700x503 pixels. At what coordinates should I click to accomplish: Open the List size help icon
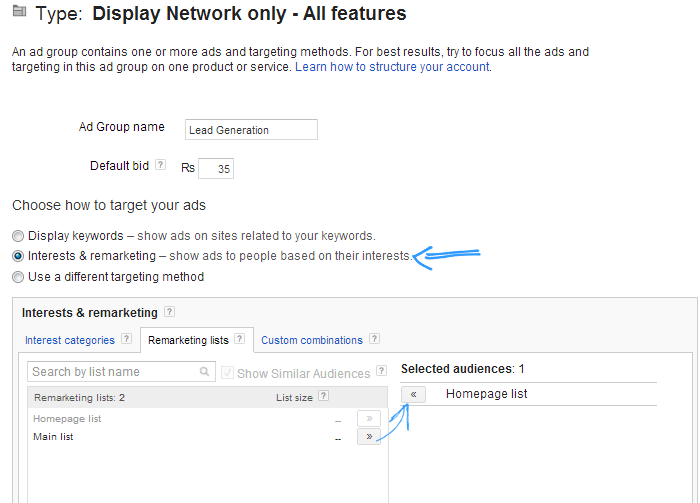coord(324,395)
